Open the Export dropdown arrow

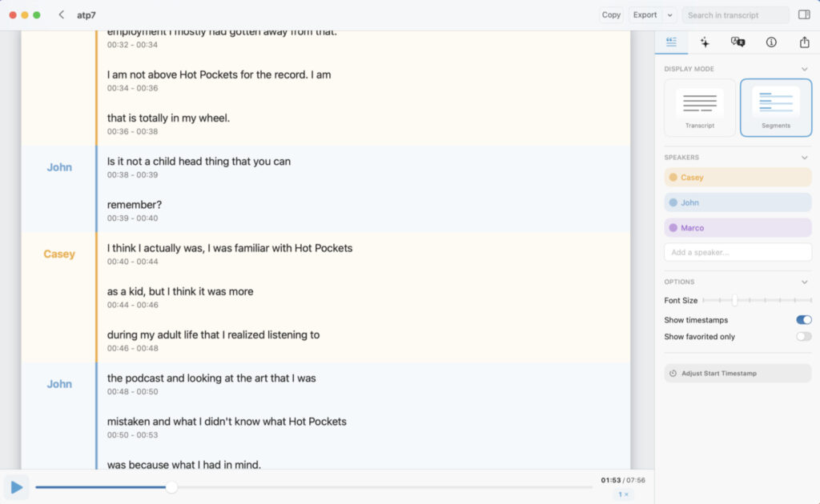coord(669,15)
